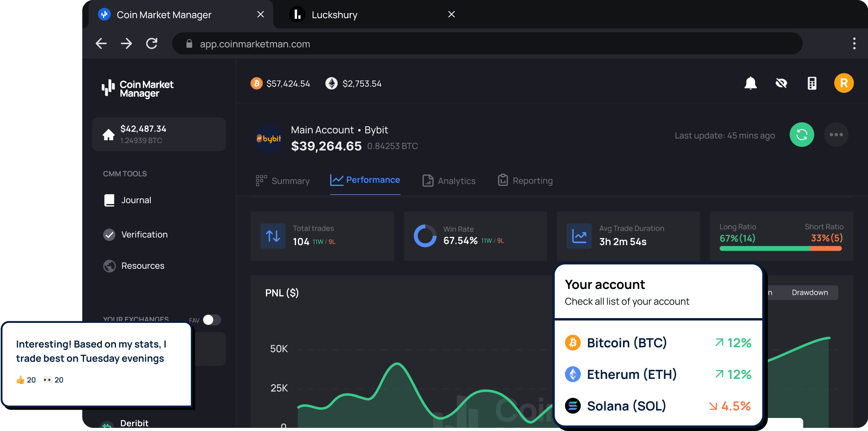
Task: Click the 3h 2m 54s duration value
Action: [x=623, y=242]
